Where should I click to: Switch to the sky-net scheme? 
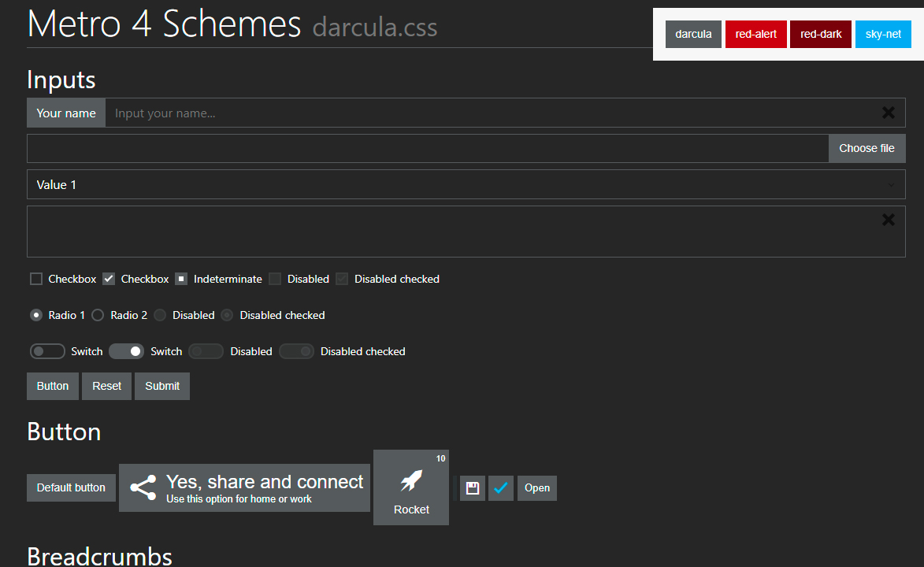pos(883,34)
